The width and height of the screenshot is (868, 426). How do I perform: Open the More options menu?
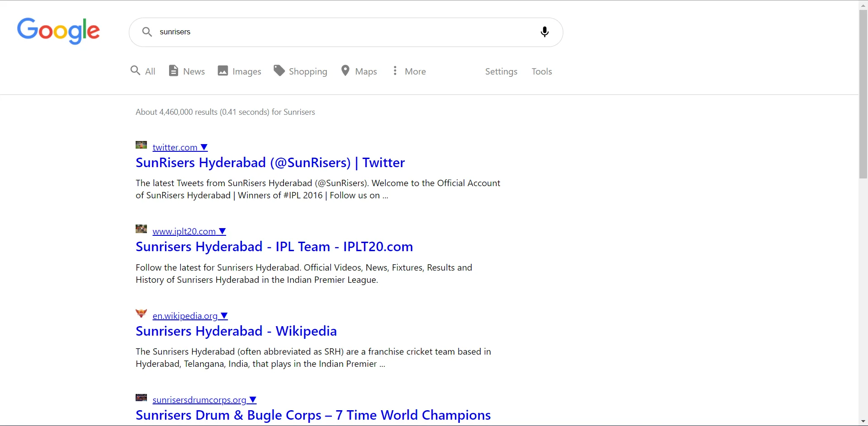click(x=409, y=71)
